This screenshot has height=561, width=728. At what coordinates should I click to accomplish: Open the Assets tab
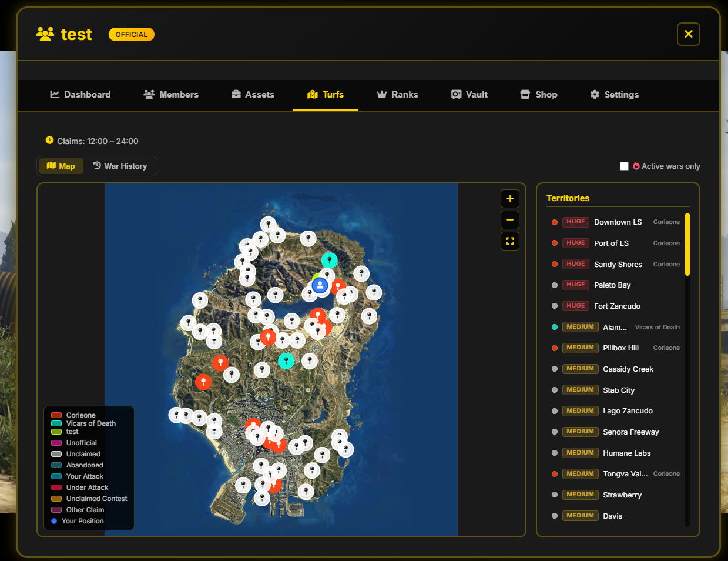tap(253, 95)
